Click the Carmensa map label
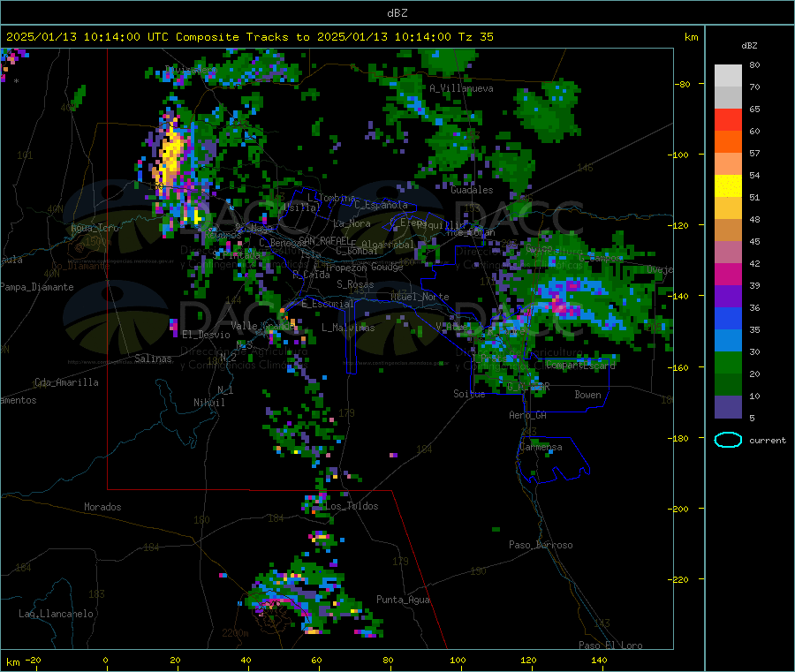The width and height of the screenshot is (795, 672). point(541,448)
